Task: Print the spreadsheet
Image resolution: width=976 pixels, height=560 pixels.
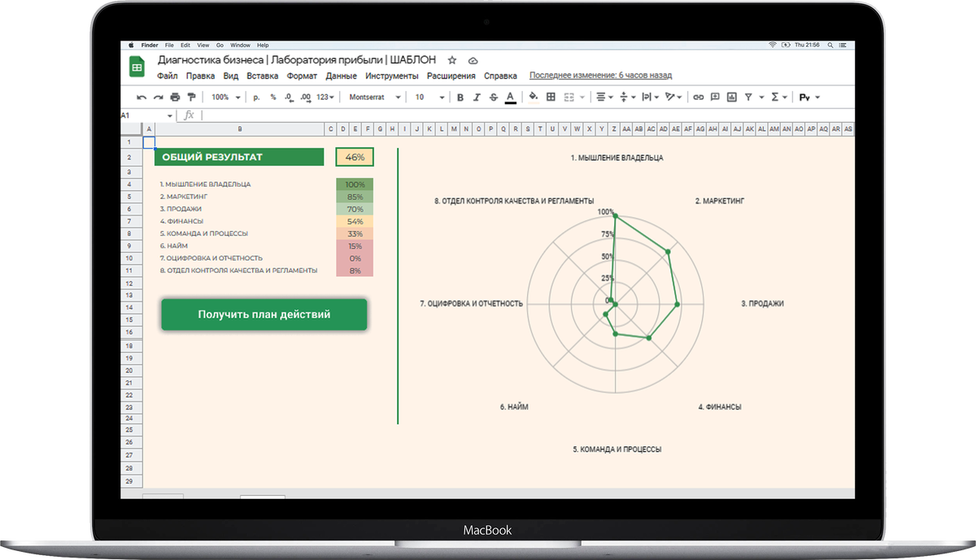Action: (x=175, y=98)
